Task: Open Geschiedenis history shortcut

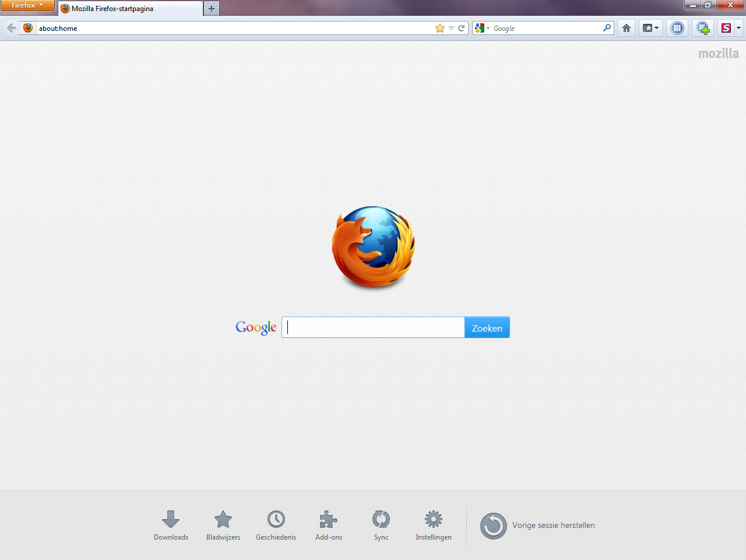Action: [276, 524]
